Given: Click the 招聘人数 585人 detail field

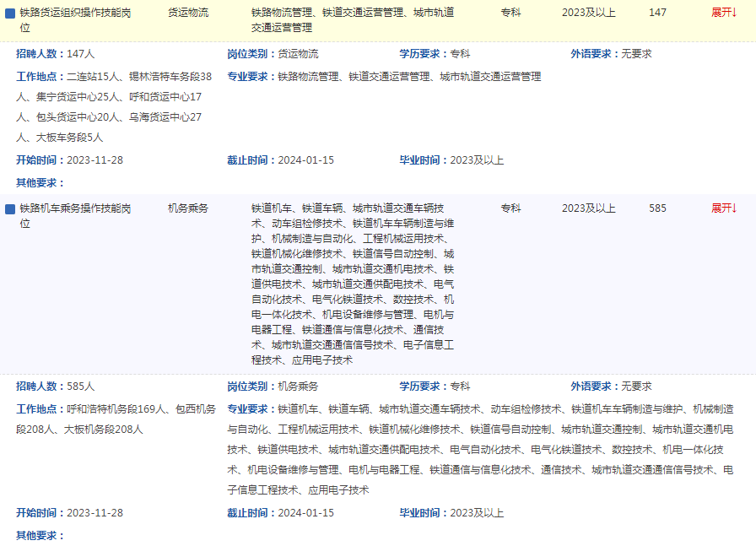Looking at the screenshot, I should coord(56,387).
